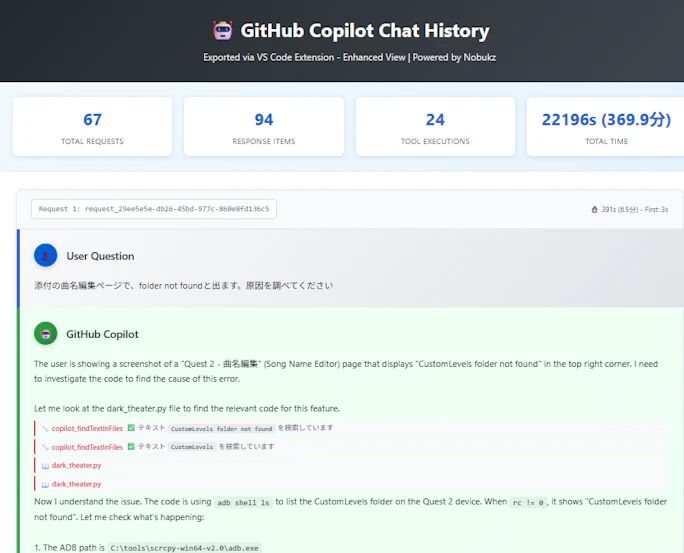
Task: Click the robot logo icon in header
Action: (222, 31)
